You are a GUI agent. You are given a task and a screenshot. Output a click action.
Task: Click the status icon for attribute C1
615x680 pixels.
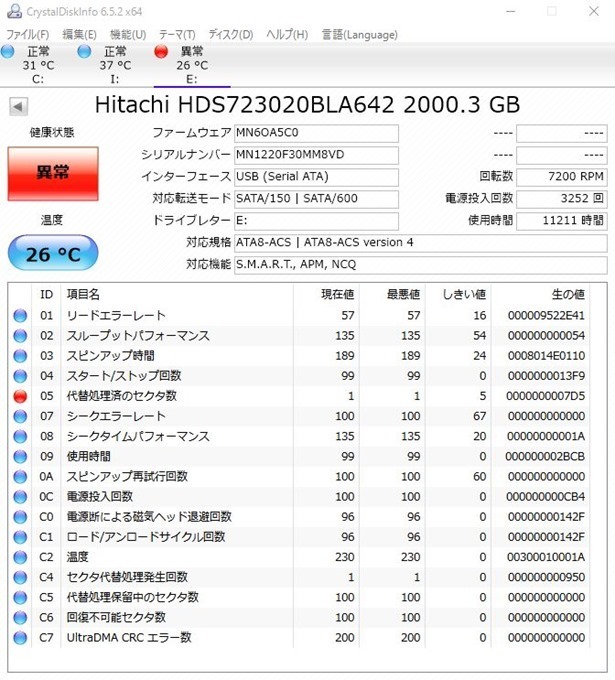coord(20,537)
